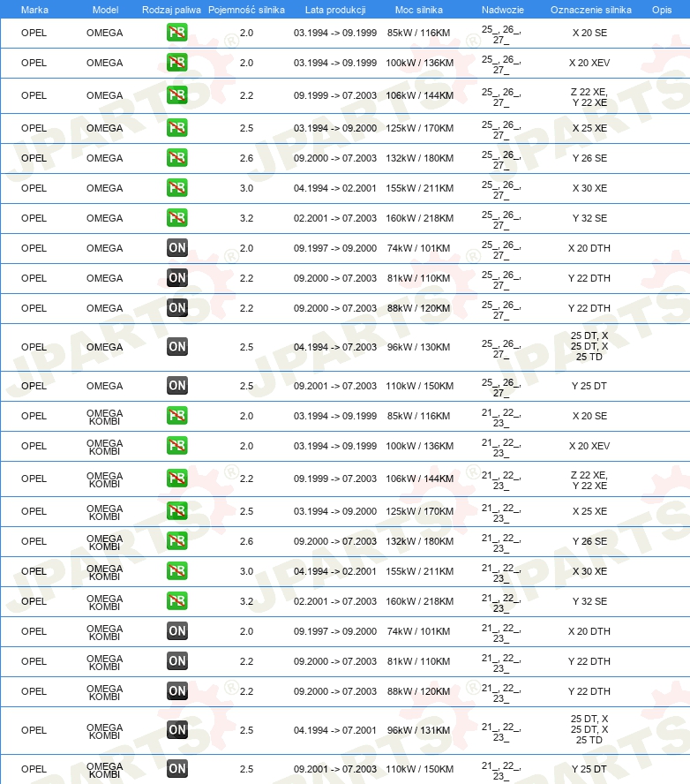This screenshot has height=784, width=690.
Task: Click petrol icon in OMEGA KOMBI 106kW / 144KM row
Action: [x=176, y=479]
